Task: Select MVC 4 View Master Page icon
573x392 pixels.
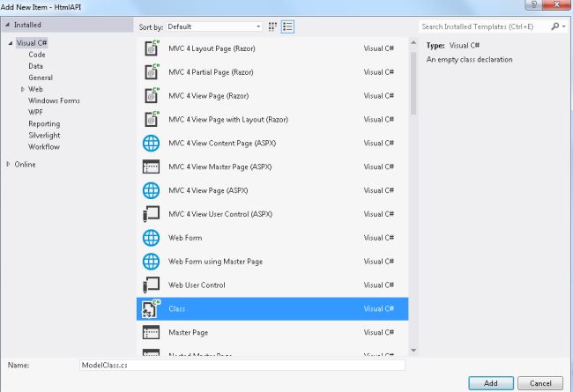Action: (151, 166)
